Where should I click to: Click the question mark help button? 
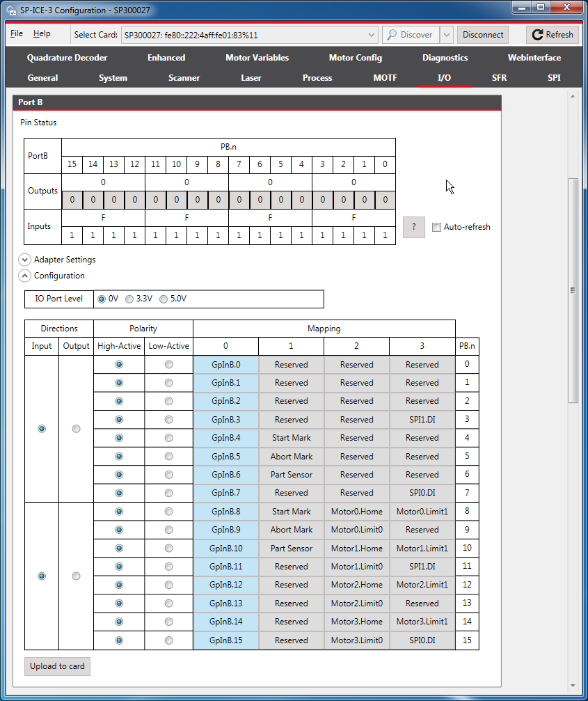[414, 227]
